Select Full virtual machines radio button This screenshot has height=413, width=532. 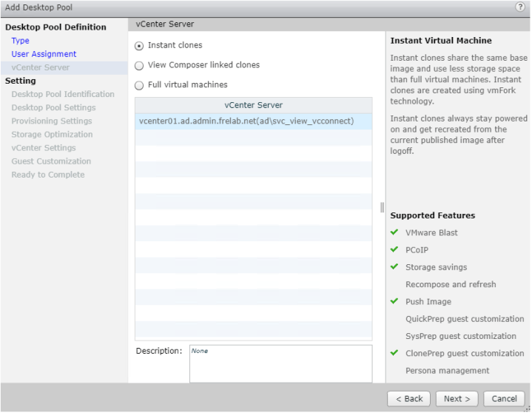(x=139, y=85)
